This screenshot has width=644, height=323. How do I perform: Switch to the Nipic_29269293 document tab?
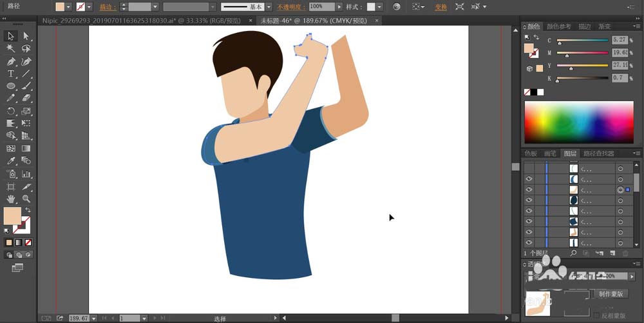(142, 21)
